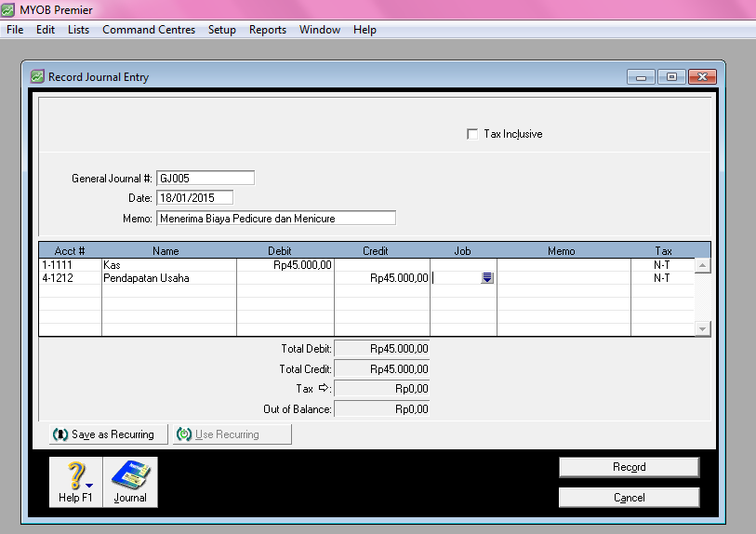Click Use Recurring button
Image resolution: width=756 pixels, height=534 pixels.
(x=232, y=434)
